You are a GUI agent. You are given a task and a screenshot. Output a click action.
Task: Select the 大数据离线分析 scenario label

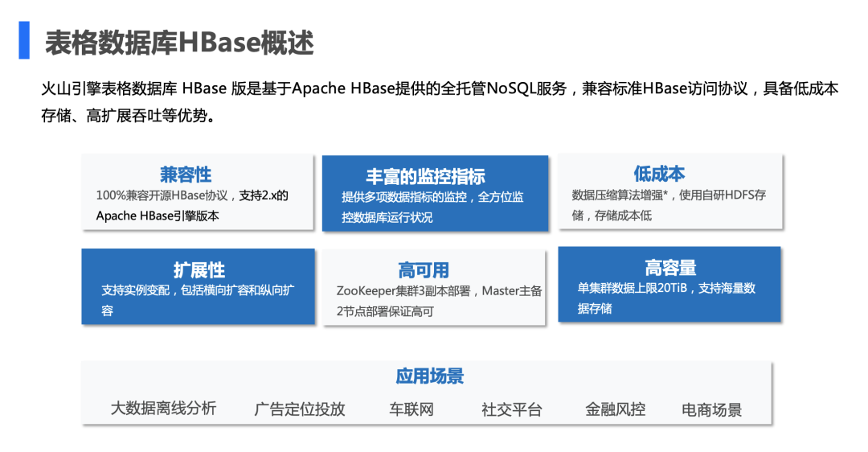pos(163,409)
